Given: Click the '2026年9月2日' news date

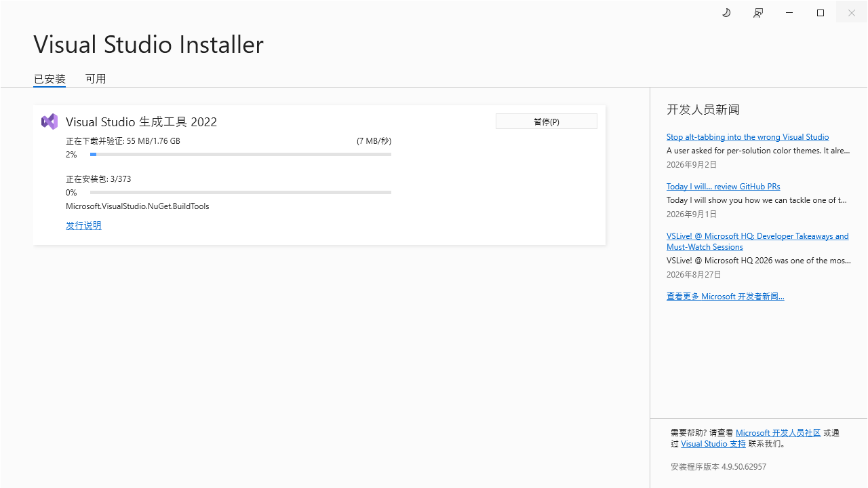Looking at the screenshot, I should point(692,165).
